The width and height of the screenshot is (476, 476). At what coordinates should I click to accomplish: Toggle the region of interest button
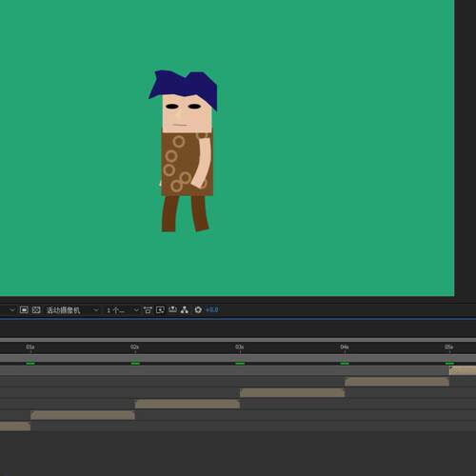click(24, 309)
